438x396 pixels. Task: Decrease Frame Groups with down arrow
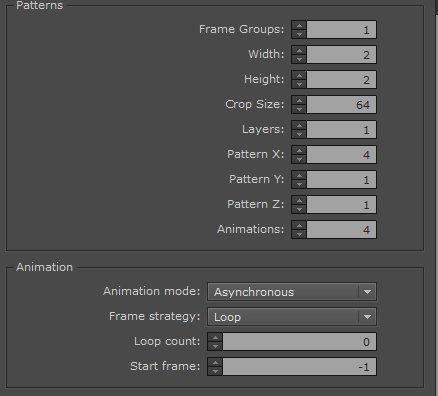(x=299, y=34)
